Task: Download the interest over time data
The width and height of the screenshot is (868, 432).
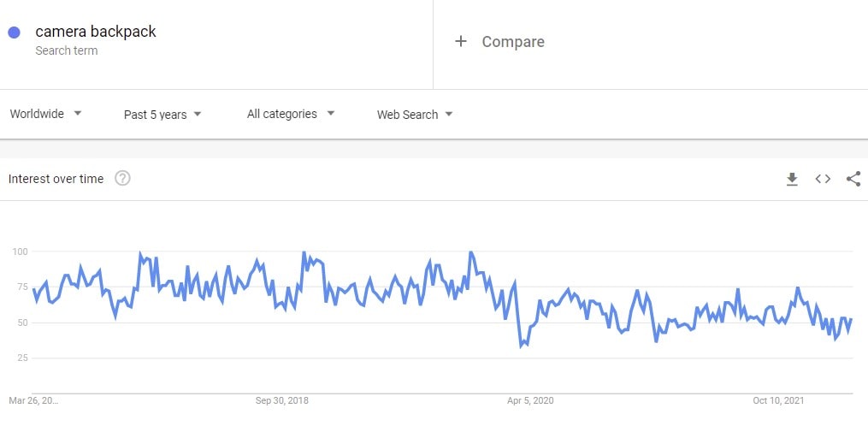Action: click(792, 179)
